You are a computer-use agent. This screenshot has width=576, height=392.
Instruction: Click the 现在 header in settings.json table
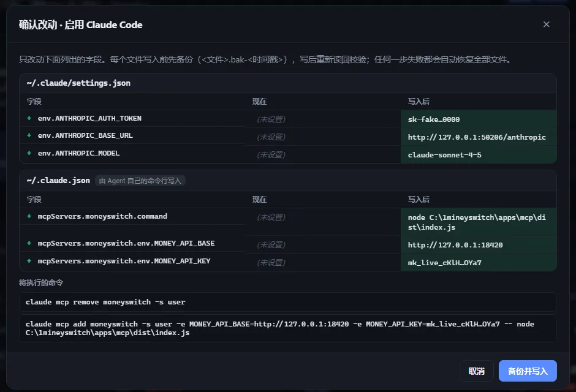pos(259,101)
